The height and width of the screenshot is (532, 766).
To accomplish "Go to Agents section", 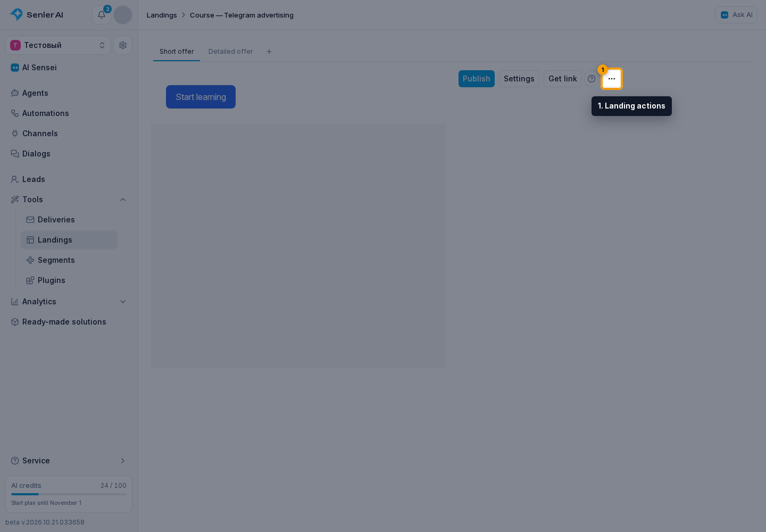I will pyautogui.click(x=69, y=93).
